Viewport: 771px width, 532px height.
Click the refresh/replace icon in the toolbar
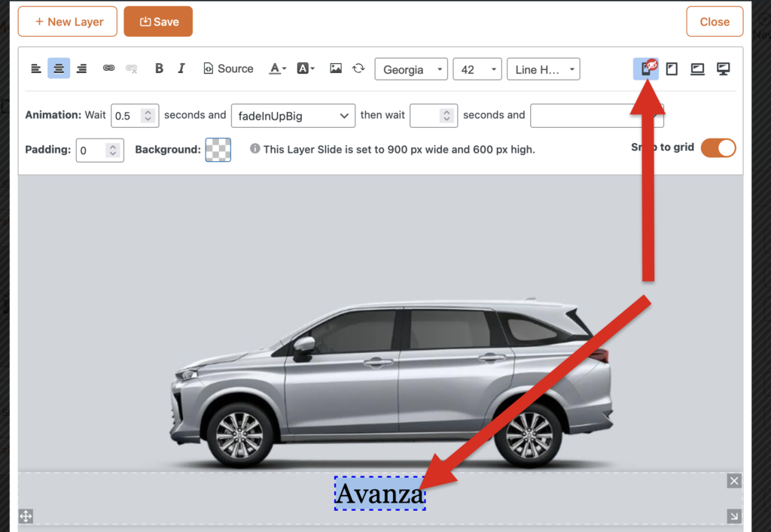click(358, 68)
